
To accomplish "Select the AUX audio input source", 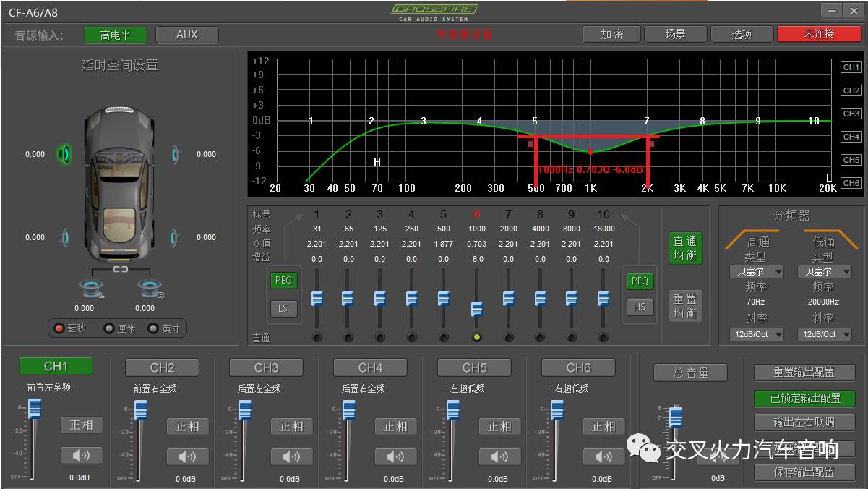I will click(x=186, y=34).
